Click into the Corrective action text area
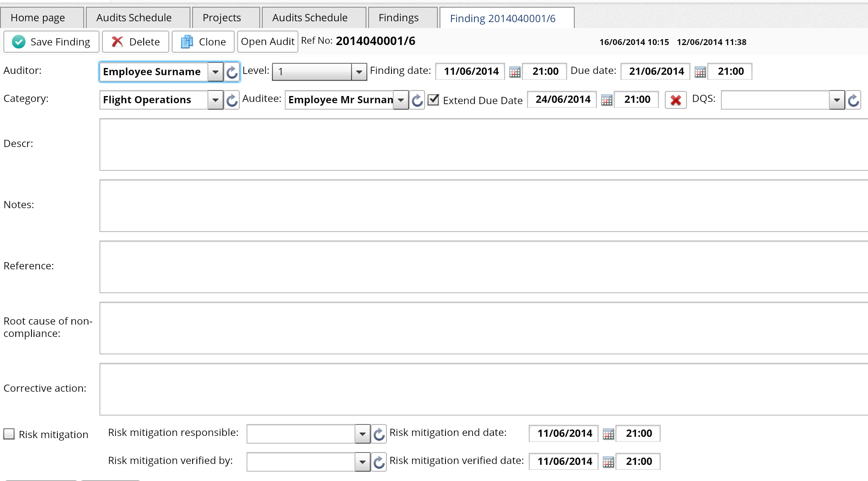Viewport: 868px width, 481px height. point(484,389)
